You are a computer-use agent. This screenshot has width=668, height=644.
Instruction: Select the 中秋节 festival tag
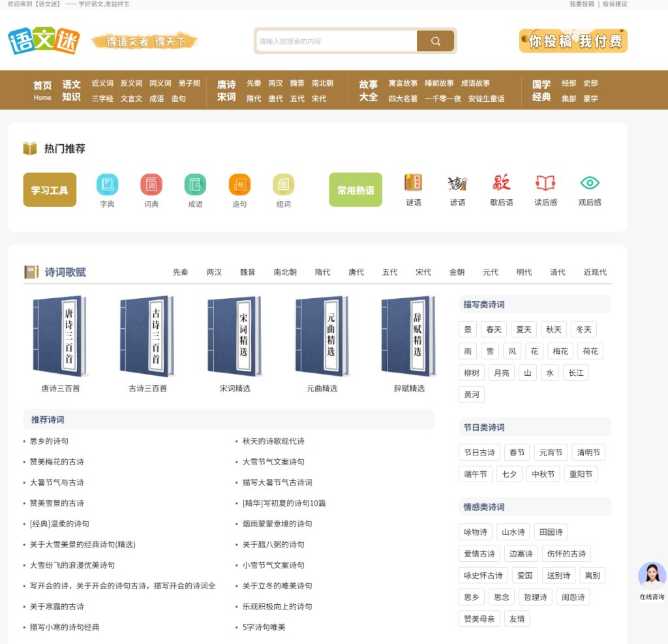pos(543,474)
